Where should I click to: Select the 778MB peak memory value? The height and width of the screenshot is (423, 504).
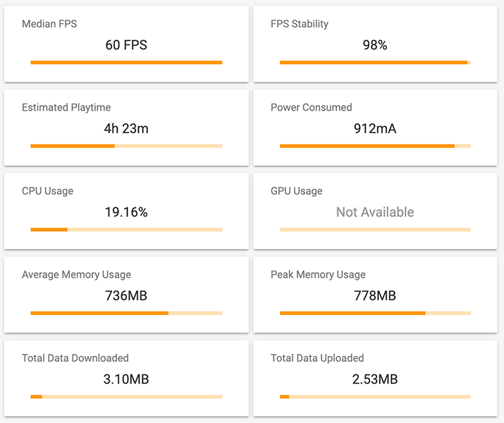(375, 295)
